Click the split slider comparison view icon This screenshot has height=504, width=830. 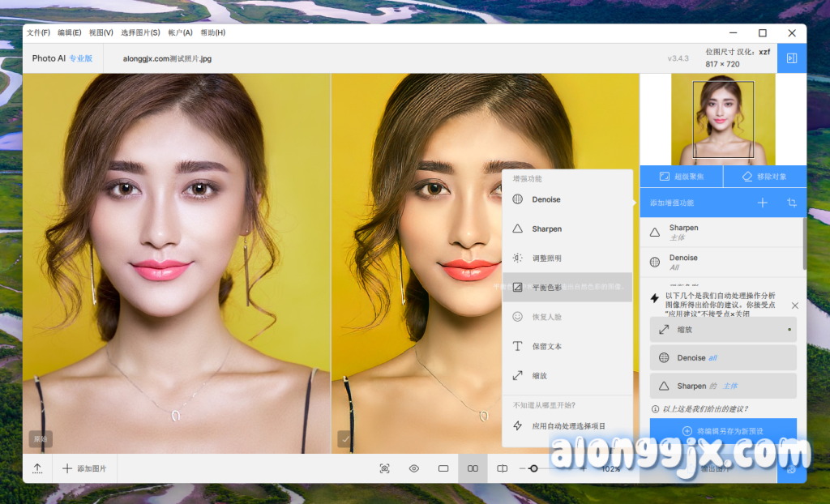coord(503,468)
